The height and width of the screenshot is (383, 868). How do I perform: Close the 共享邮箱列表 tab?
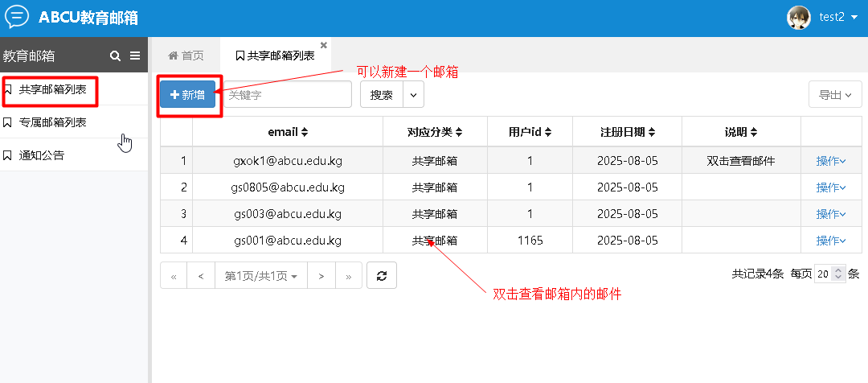[323, 45]
